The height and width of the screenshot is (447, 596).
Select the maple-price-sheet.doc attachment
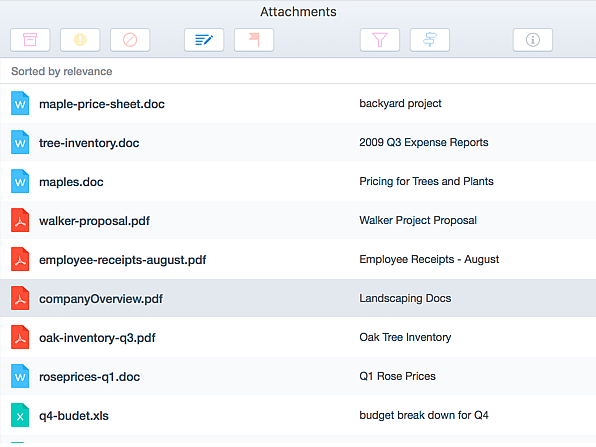pyautogui.click(x=298, y=103)
